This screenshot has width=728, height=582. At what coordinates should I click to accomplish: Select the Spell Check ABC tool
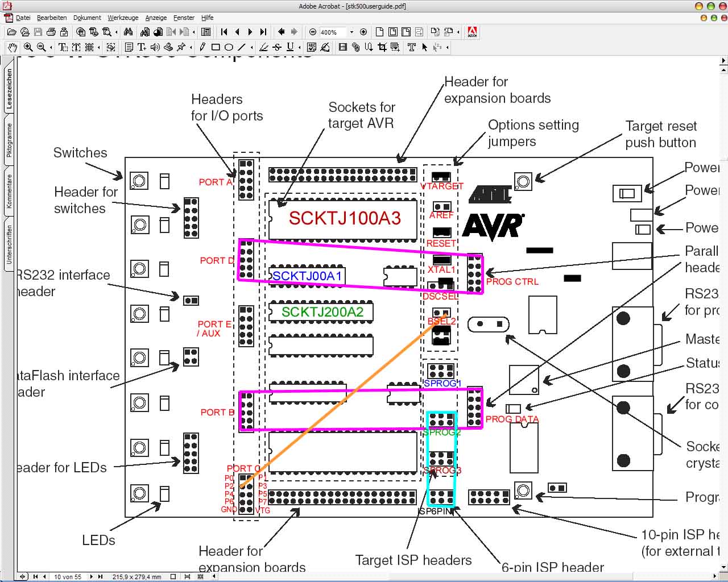pos(312,47)
